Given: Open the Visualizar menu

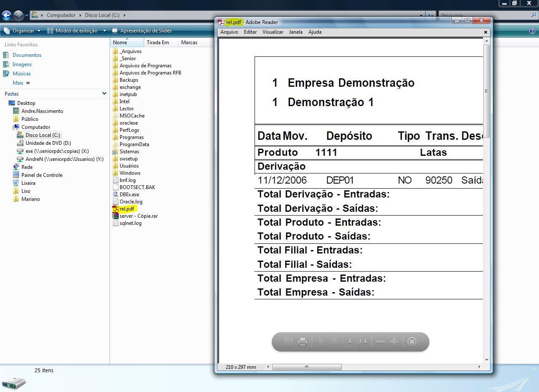Looking at the screenshot, I should tap(273, 32).
